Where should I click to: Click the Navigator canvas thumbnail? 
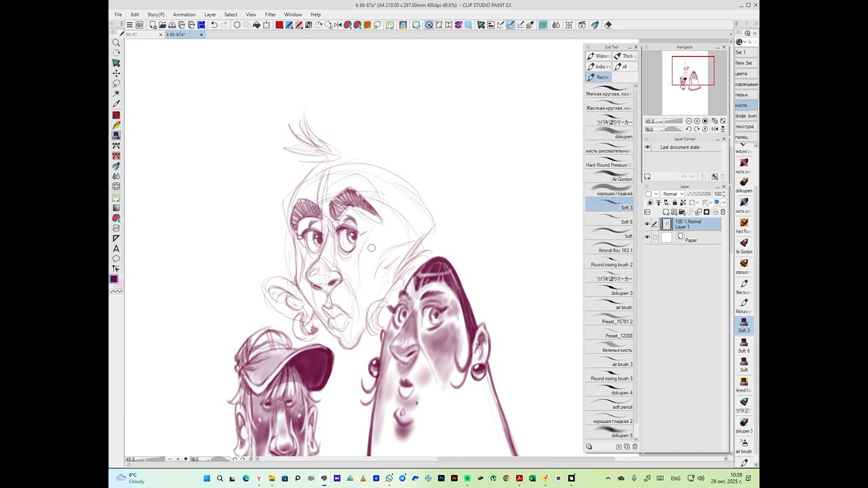coord(685,83)
